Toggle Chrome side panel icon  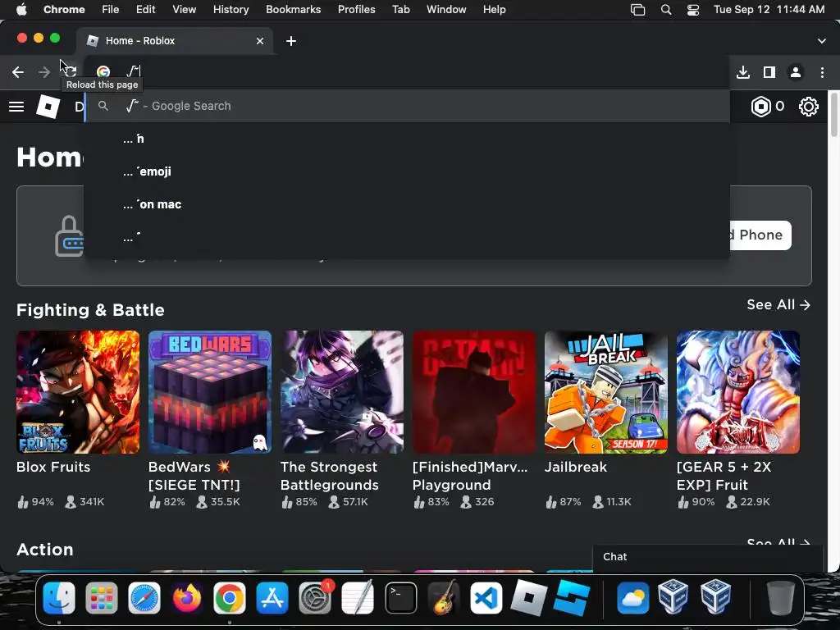point(769,72)
